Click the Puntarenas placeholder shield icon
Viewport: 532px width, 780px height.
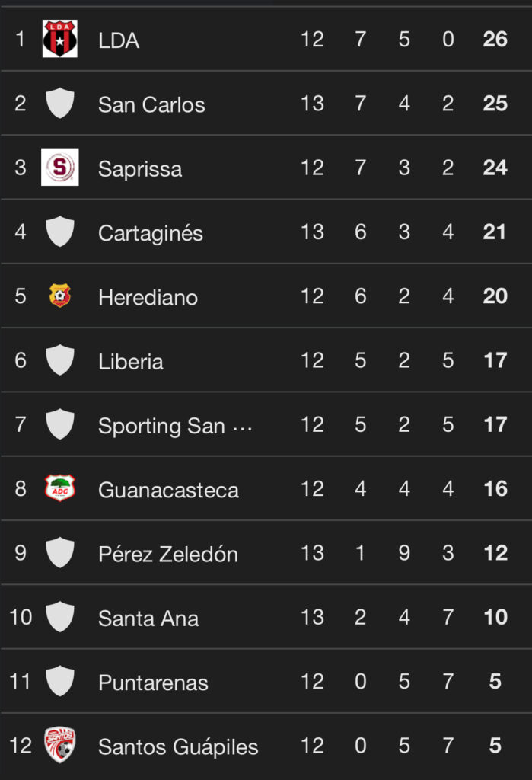pyautogui.click(x=59, y=681)
